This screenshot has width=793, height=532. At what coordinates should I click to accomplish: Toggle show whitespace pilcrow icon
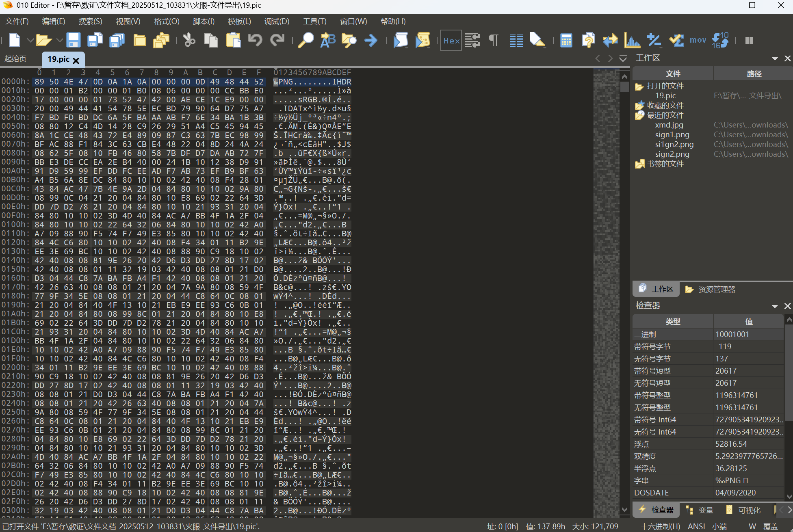tap(494, 40)
